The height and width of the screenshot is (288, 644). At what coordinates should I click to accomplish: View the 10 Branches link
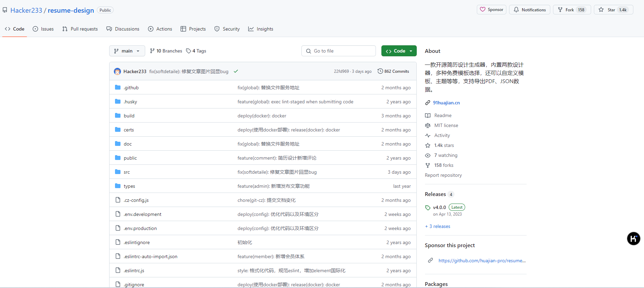click(166, 51)
